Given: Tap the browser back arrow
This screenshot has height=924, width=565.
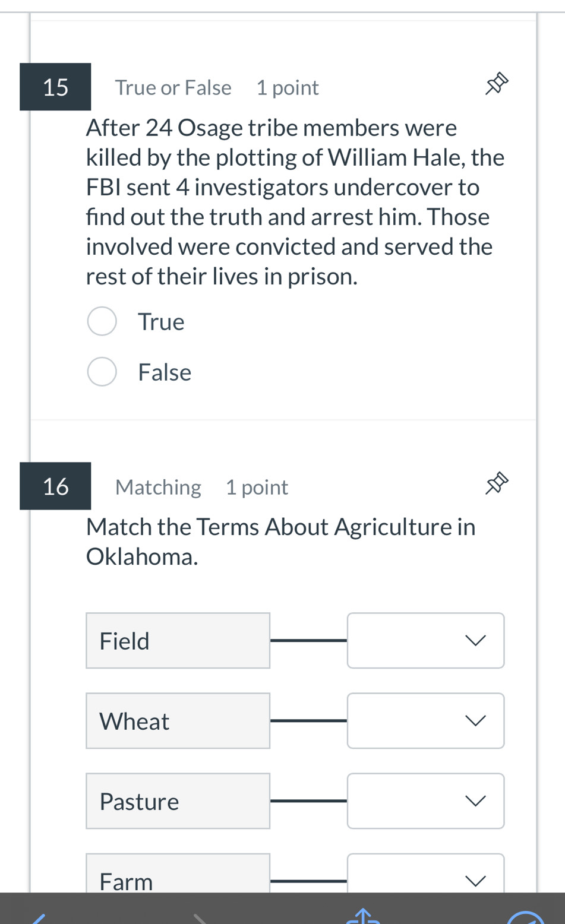Looking at the screenshot, I should (38, 918).
